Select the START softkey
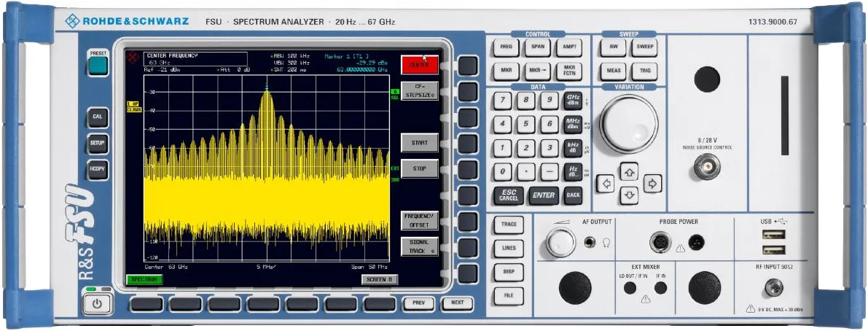The height and width of the screenshot is (331, 868). [420, 143]
